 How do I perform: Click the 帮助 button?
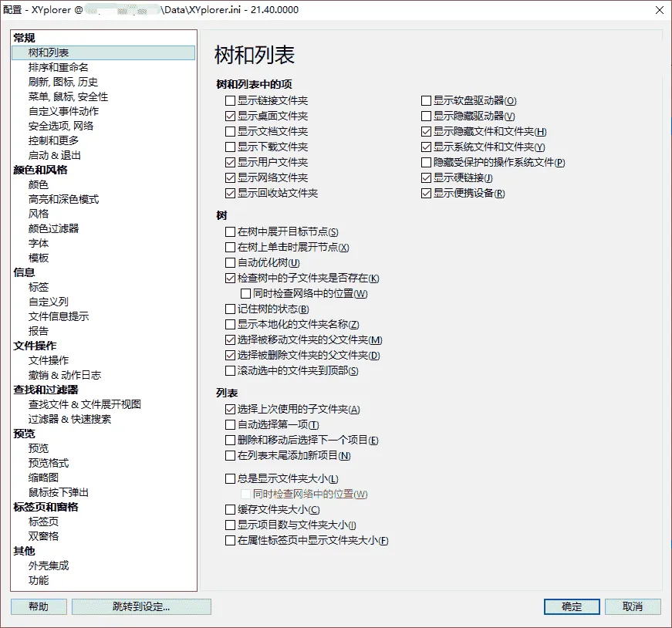click(x=39, y=606)
